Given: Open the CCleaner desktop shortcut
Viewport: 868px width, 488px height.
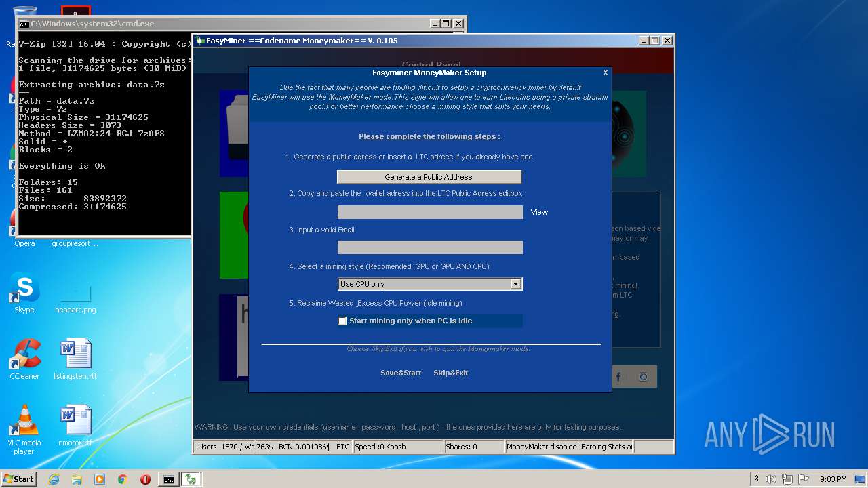Looking at the screenshot, I should (x=24, y=359).
